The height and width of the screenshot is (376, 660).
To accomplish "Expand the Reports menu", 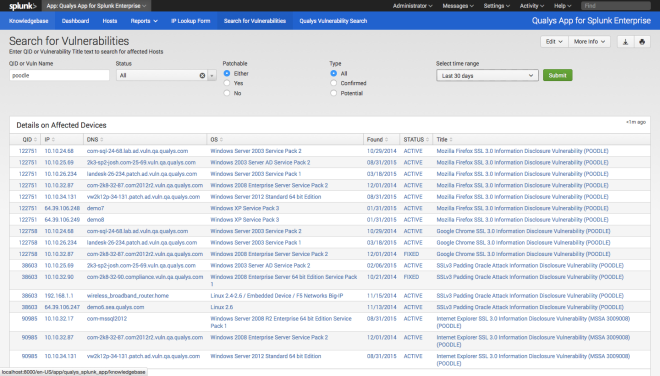I will (144, 21).
